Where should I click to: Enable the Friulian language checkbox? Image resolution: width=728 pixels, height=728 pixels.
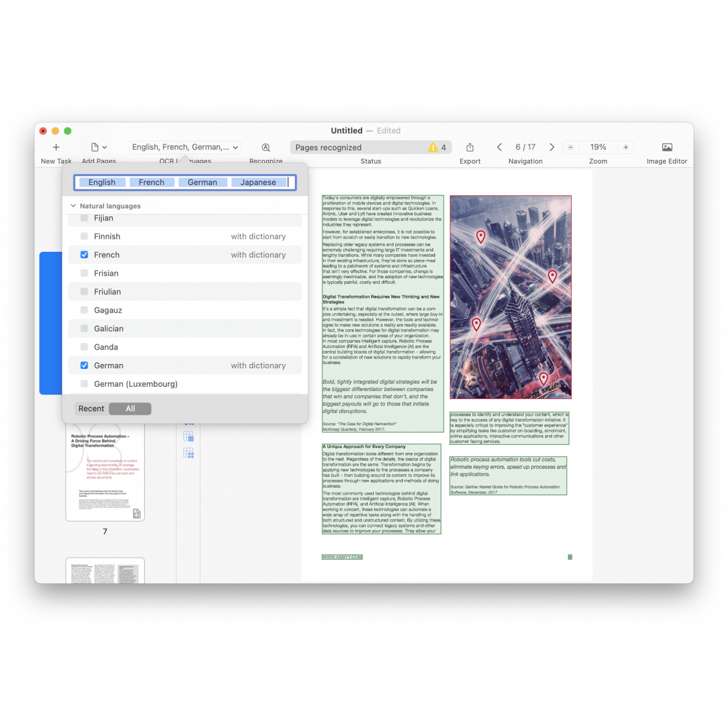pyautogui.click(x=84, y=292)
